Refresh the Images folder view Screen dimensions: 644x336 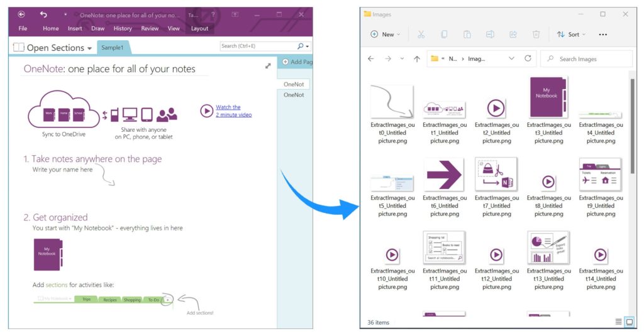(528, 58)
